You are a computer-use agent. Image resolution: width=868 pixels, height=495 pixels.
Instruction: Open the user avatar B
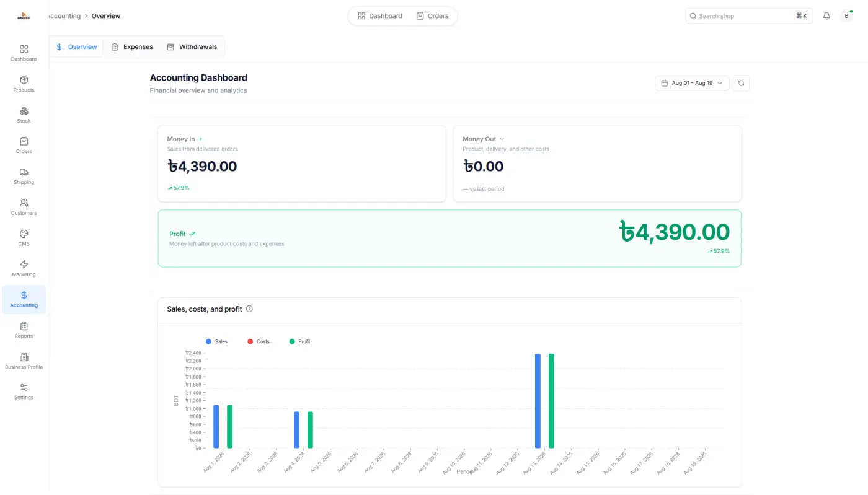point(846,16)
